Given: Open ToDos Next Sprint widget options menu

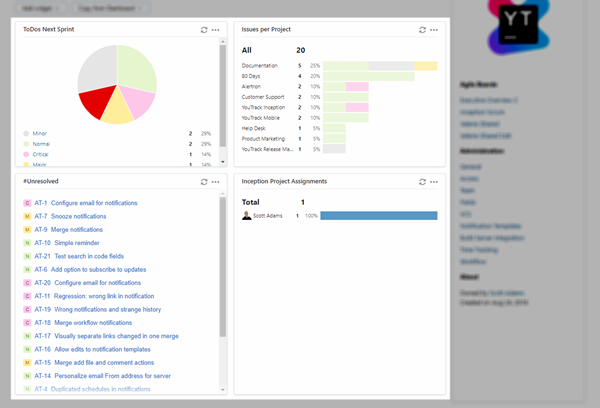Looking at the screenshot, I should (x=215, y=30).
